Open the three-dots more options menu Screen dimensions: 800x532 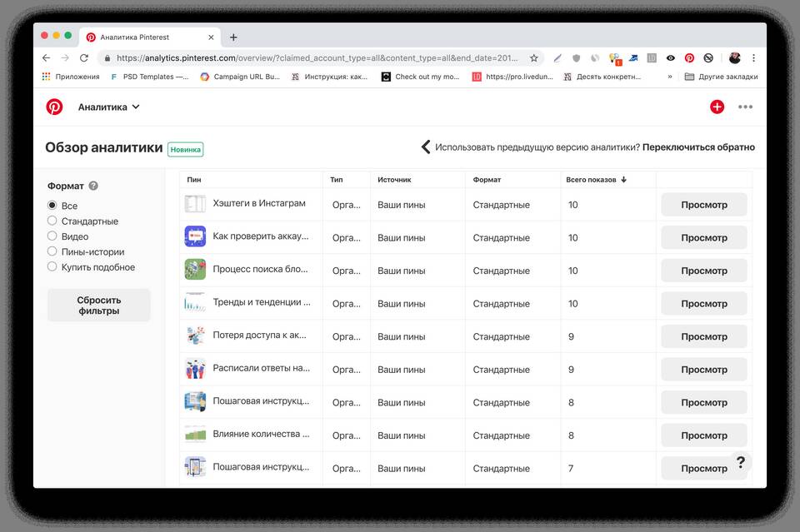tap(745, 107)
